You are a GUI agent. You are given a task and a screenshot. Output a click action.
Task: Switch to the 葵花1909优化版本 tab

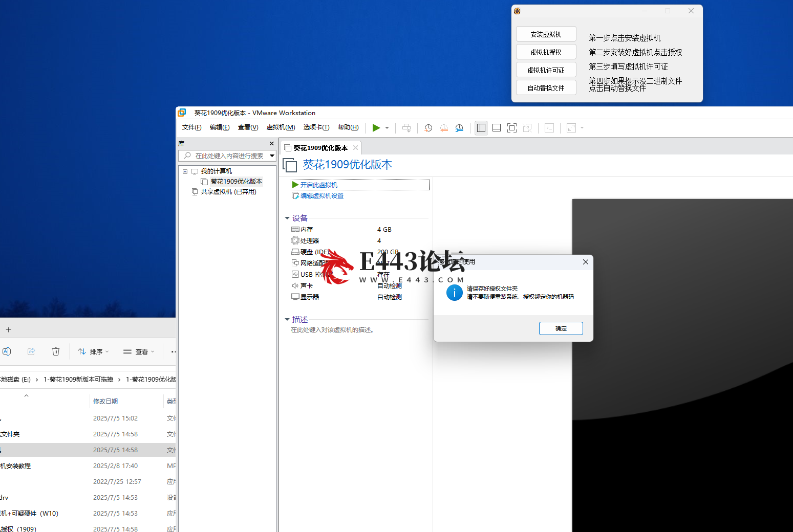tap(320, 148)
